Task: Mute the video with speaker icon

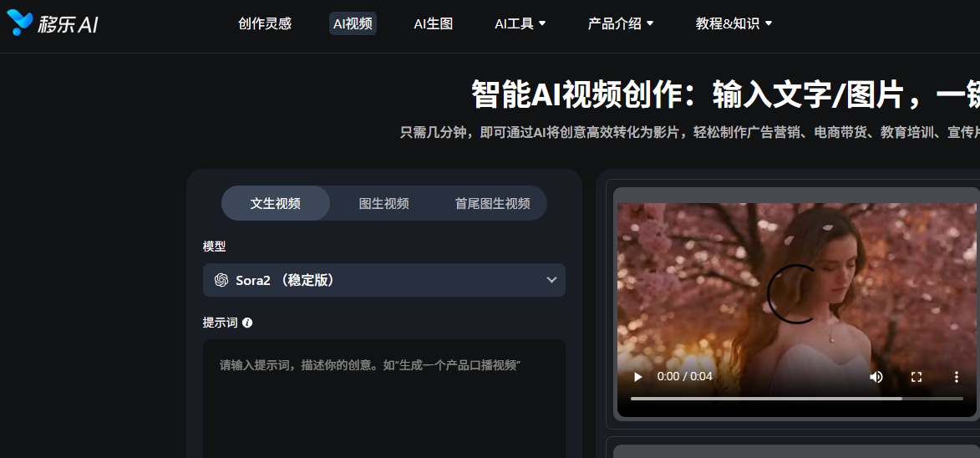Action: [876, 377]
